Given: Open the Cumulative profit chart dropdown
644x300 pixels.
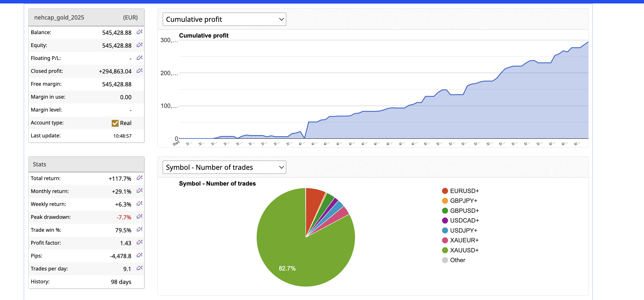Looking at the screenshot, I should coord(224,19).
